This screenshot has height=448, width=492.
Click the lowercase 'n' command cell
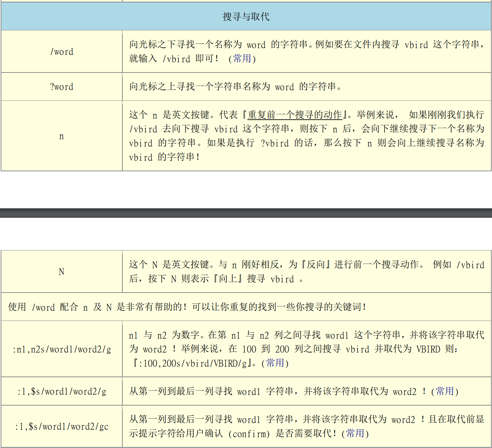pos(62,136)
